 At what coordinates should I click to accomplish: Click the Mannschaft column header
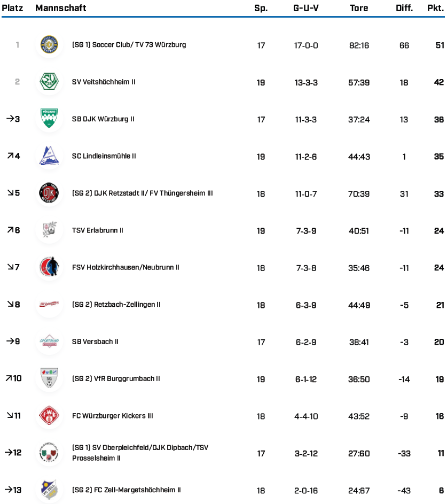tap(60, 9)
